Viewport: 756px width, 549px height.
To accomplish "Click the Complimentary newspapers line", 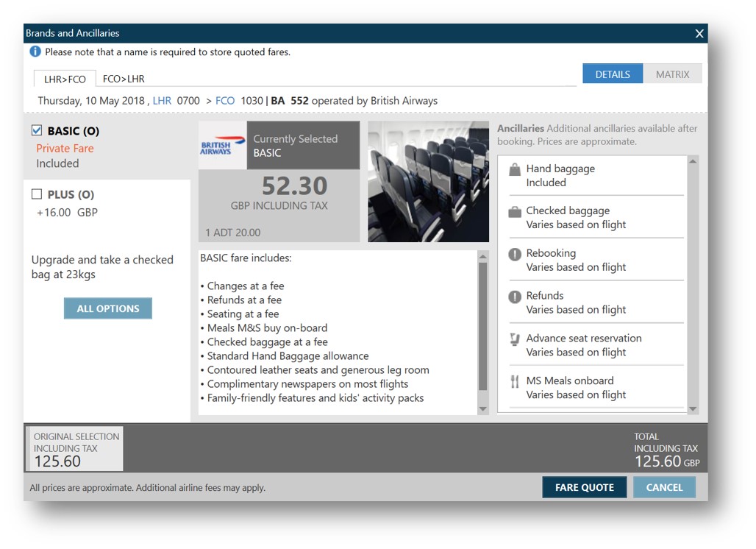I will [x=304, y=384].
